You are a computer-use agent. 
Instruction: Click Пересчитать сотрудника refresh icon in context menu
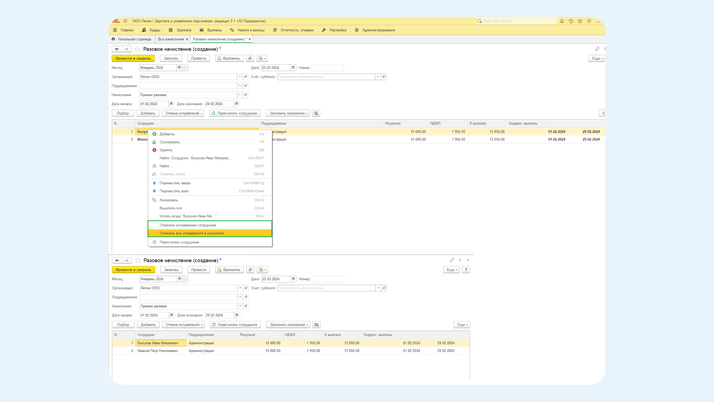point(154,242)
